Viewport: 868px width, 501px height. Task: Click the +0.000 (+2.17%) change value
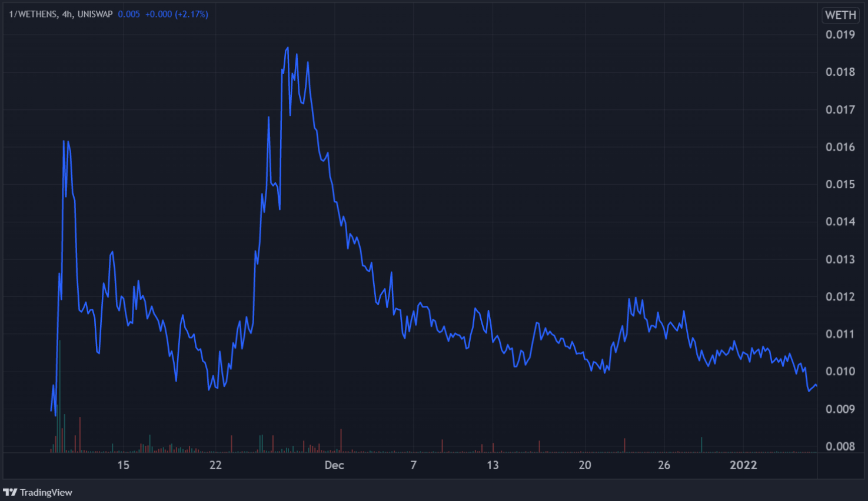tap(177, 14)
